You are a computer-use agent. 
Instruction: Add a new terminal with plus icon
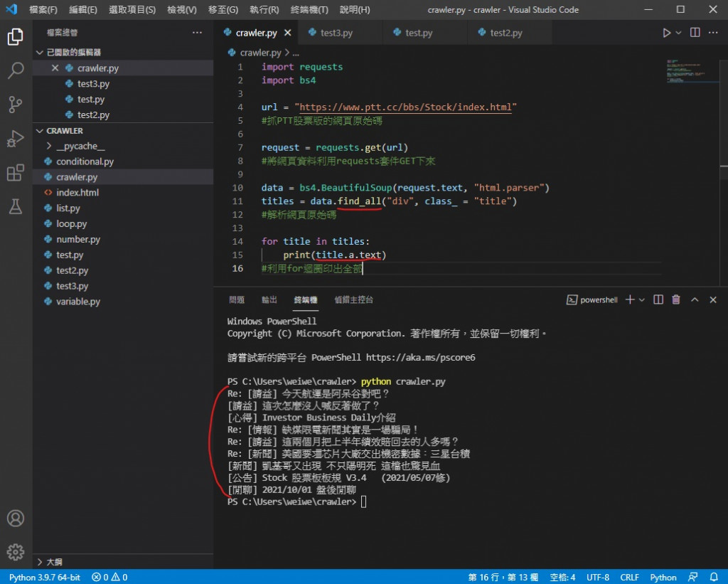click(x=630, y=299)
